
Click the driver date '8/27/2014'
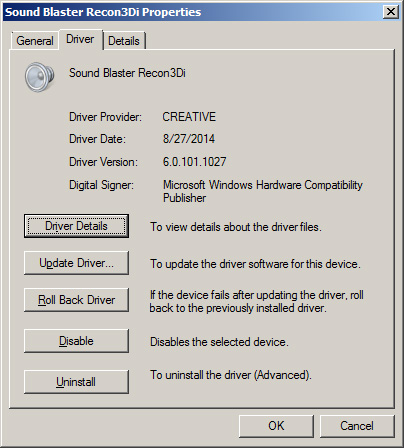coord(189,139)
